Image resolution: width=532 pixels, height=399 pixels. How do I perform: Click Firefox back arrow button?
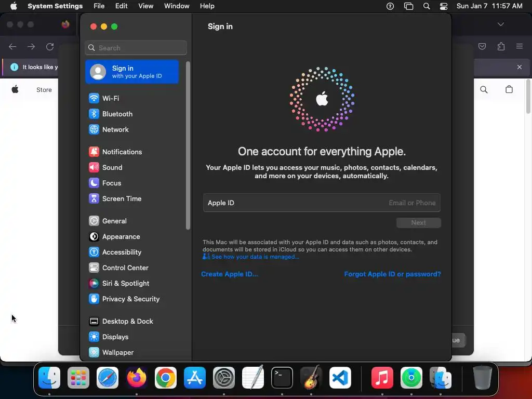point(12,46)
